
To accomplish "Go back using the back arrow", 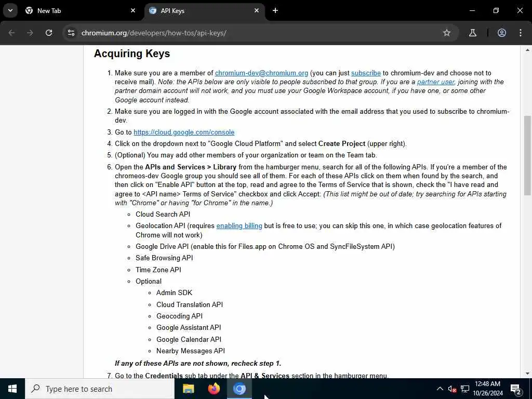I will [11, 33].
